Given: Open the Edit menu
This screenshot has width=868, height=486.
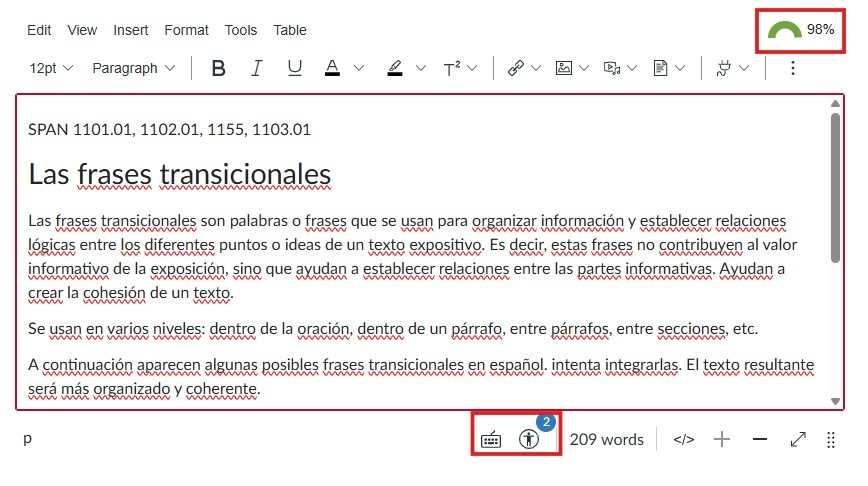Looking at the screenshot, I should tap(39, 30).
